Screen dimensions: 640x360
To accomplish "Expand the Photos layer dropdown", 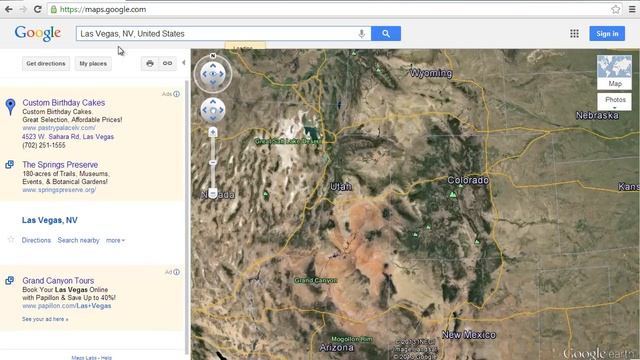I will coord(614,102).
